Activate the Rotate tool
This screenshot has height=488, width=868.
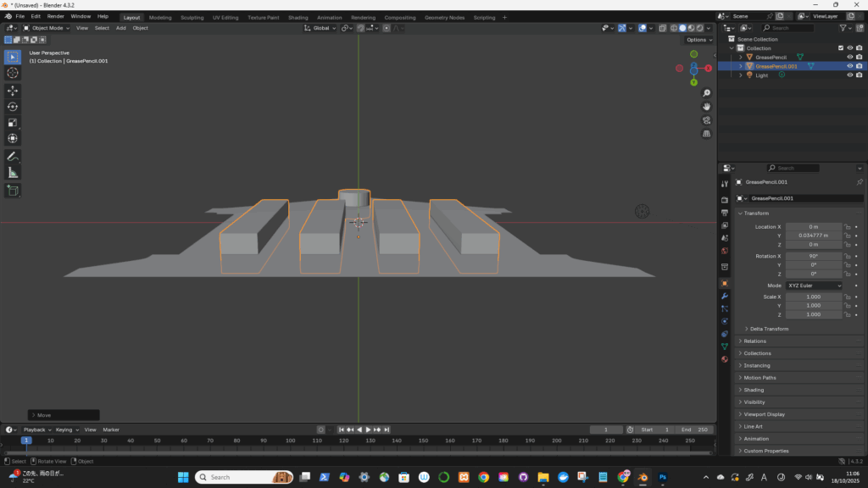pos(13,106)
